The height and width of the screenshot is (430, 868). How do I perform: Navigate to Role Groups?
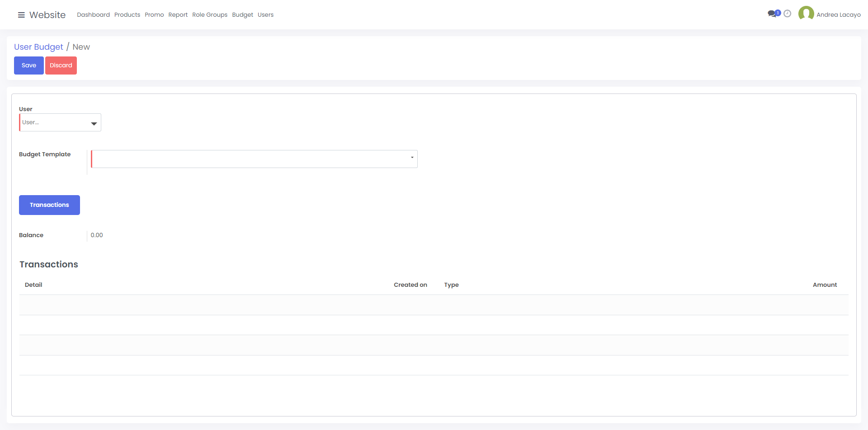pos(210,15)
